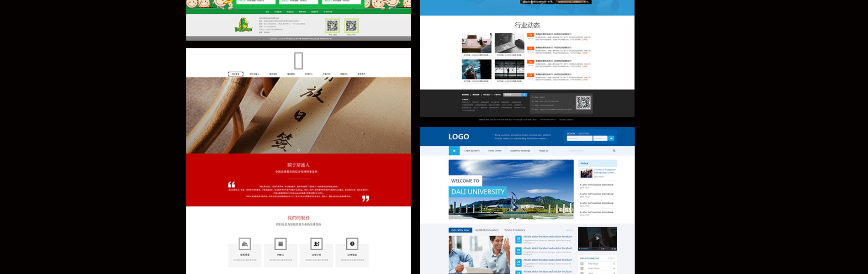
Task: Click the SIGN IN link
Action: pos(571,134)
